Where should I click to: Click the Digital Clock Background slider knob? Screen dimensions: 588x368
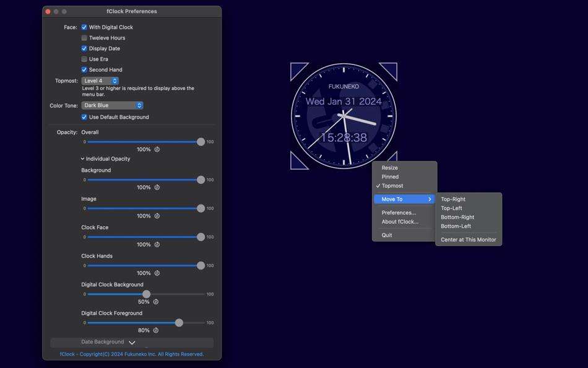pyautogui.click(x=147, y=294)
